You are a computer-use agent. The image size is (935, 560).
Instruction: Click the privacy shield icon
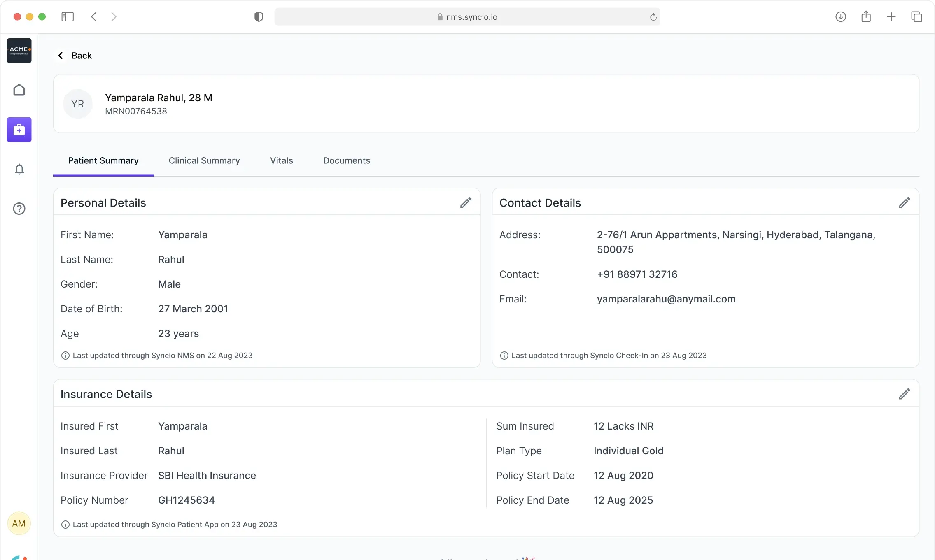(x=259, y=17)
